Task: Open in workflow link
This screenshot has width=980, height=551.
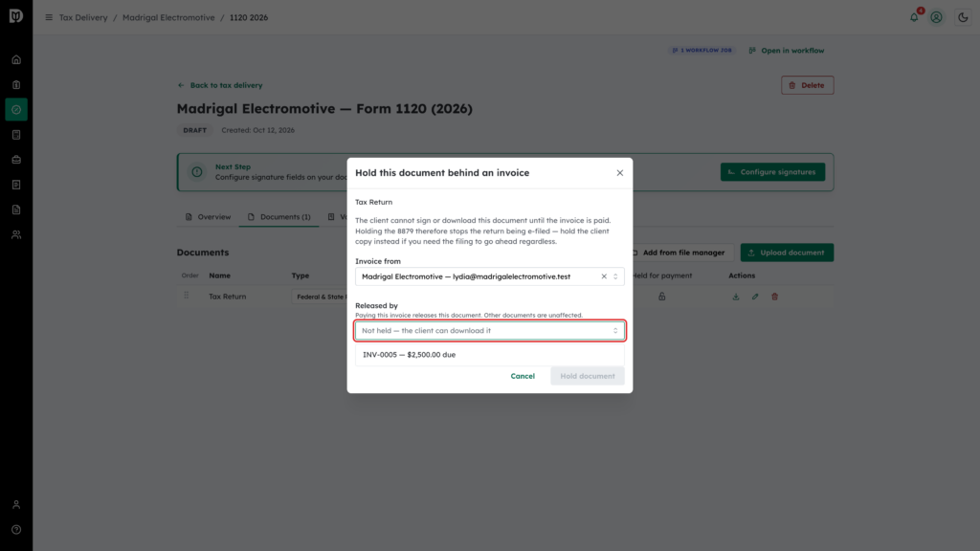Action: (x=787, y=51)
